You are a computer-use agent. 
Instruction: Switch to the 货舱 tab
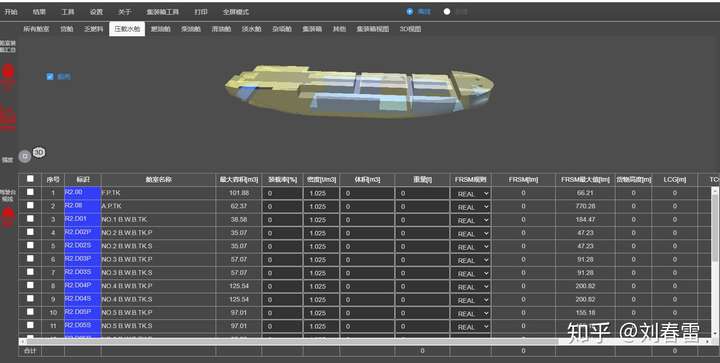pyautogui.click(x=67, y=29)
